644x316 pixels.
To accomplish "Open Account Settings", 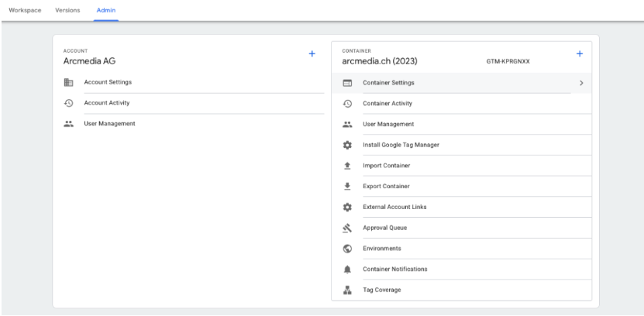I will coord(108,82).
